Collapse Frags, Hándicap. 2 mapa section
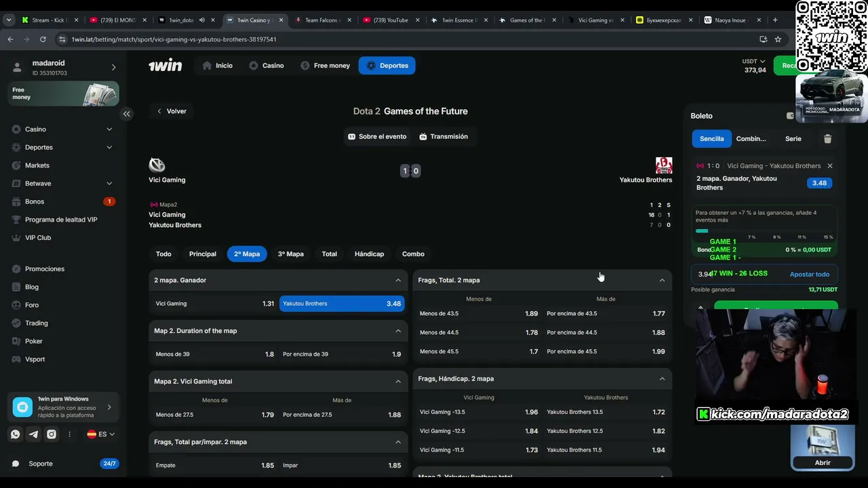The height and width of the screenshot is (488, 868). pyautogui.click(x=662, y=379)
